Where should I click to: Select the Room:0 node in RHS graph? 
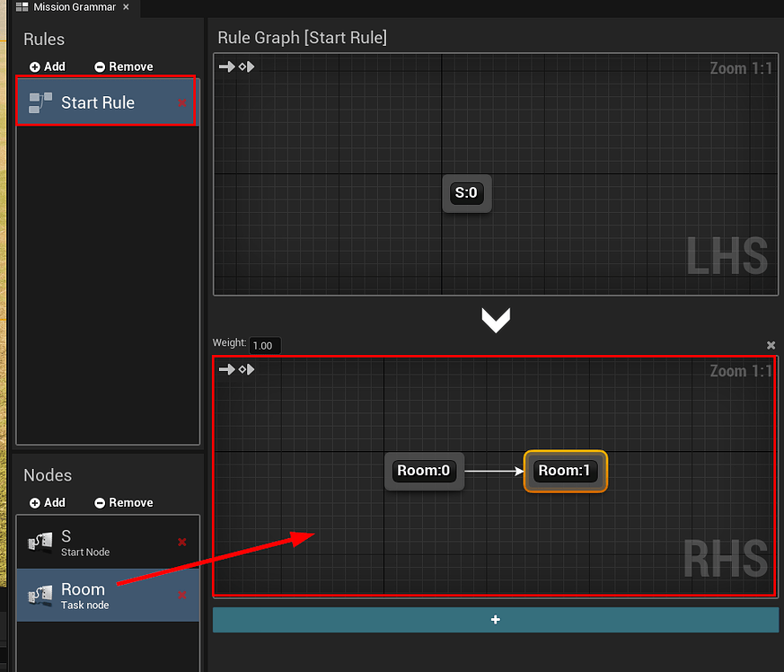click(x=424, y=471)
